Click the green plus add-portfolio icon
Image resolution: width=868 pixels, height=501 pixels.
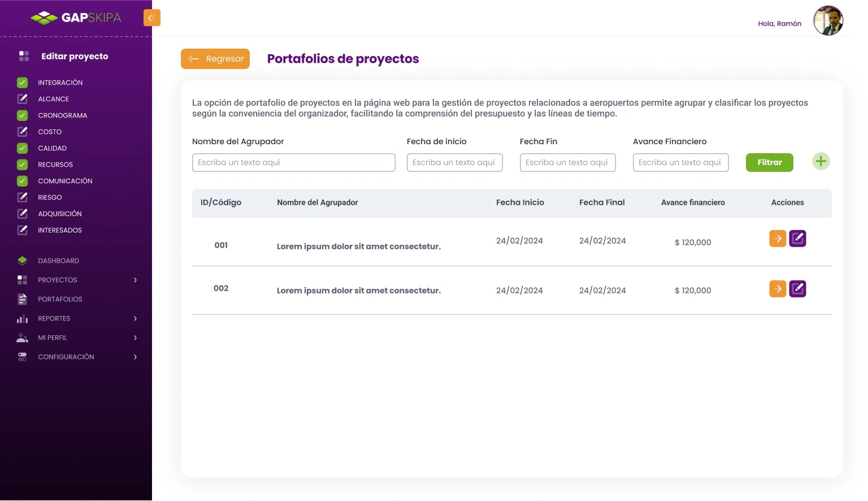[821, 161]
